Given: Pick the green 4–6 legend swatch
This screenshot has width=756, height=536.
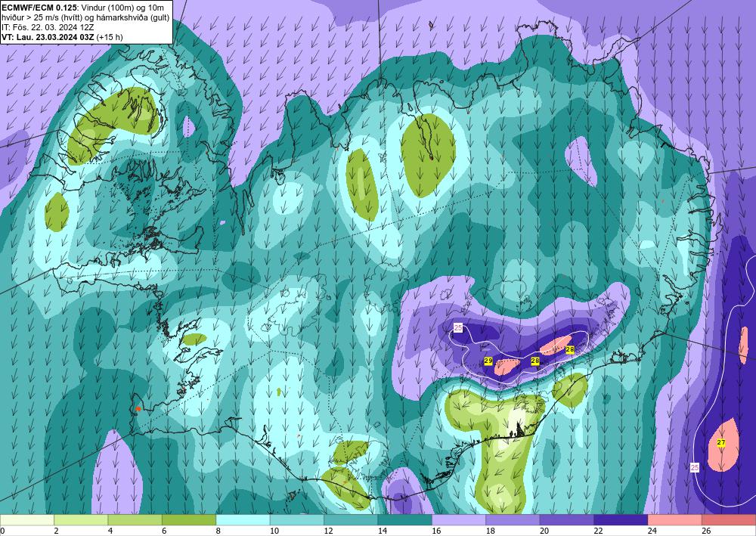Looking at the screenshot, I should coord(135,520).
